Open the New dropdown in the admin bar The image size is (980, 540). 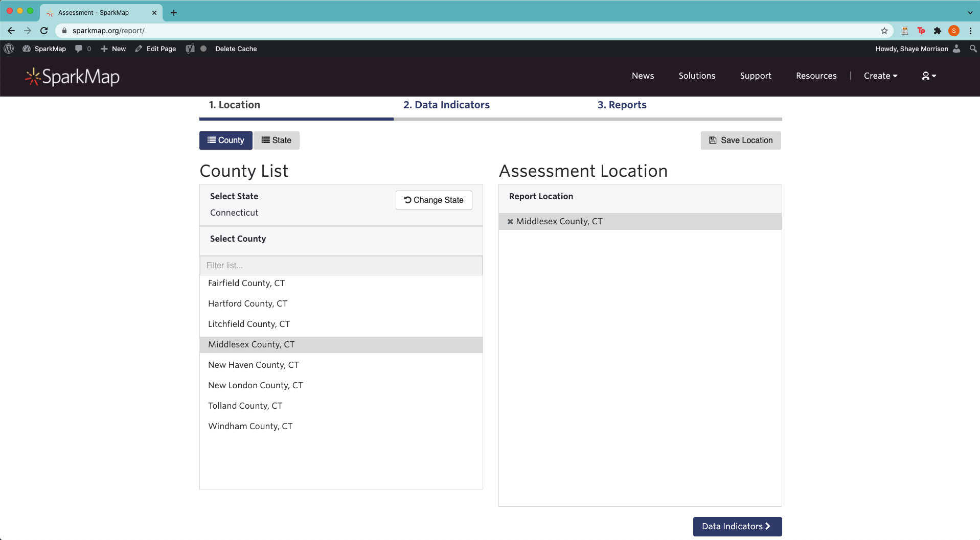pyautogui.click(x=113, y=49)
